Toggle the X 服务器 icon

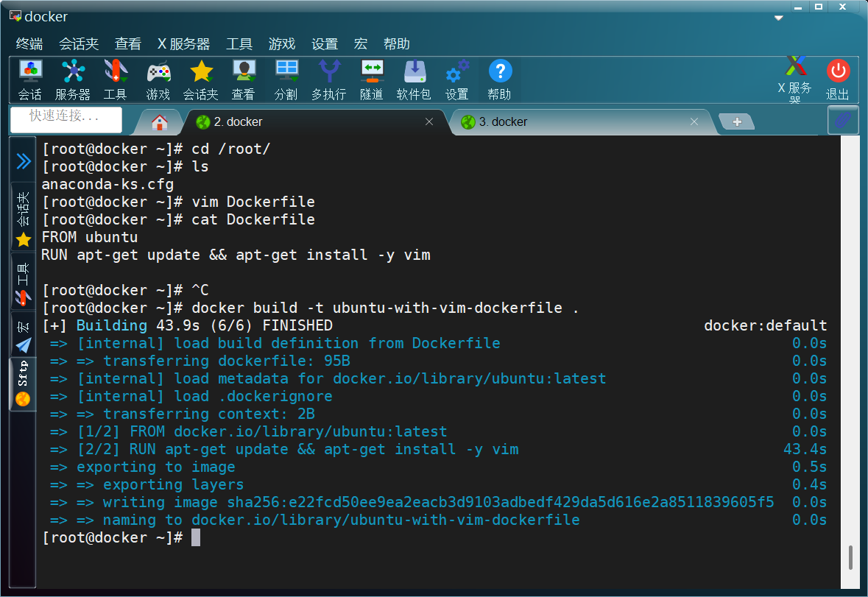point(795,80)
